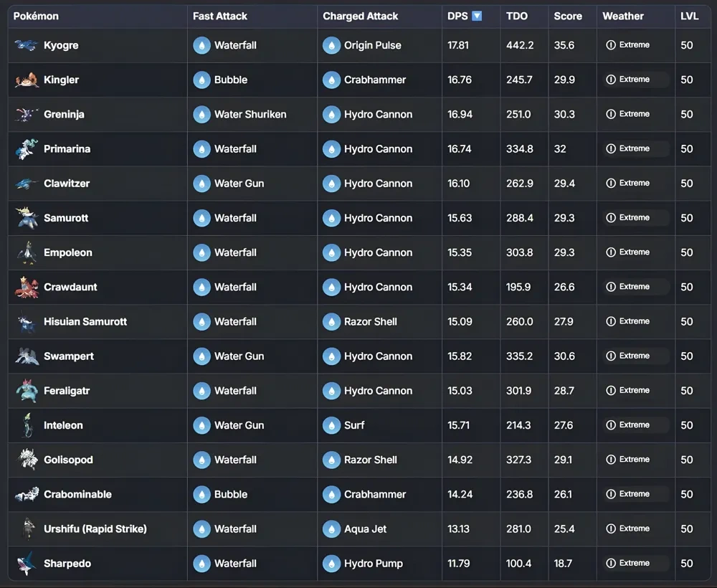The image size is (717, 588).
Task: Click info icon in Swampert's Weather cell
Action: (x=610, y=356)
